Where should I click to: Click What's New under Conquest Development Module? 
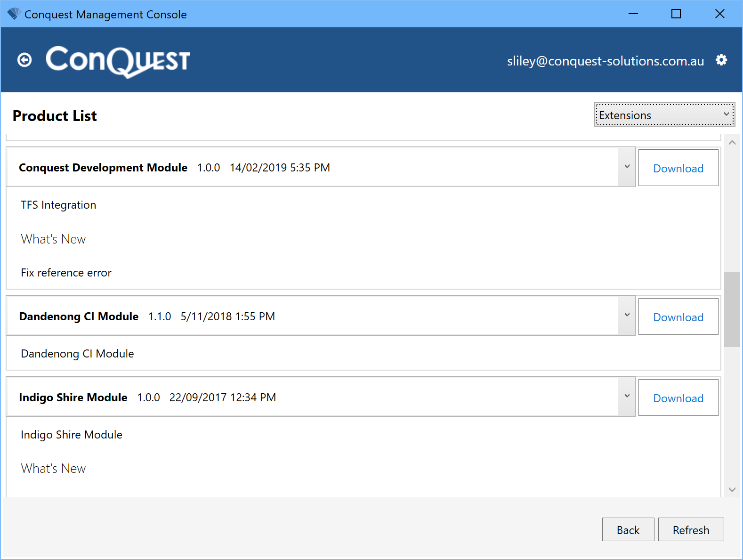click(53, 239)
